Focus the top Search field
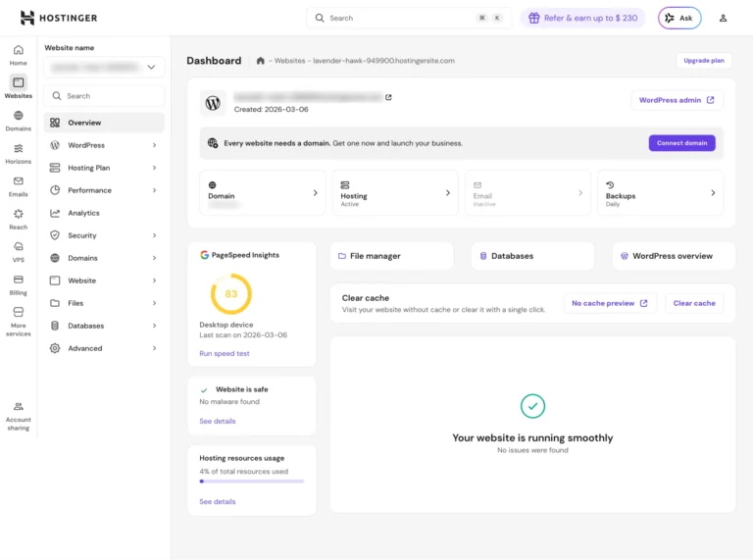The image size is (753, 560). click(409, 18)
